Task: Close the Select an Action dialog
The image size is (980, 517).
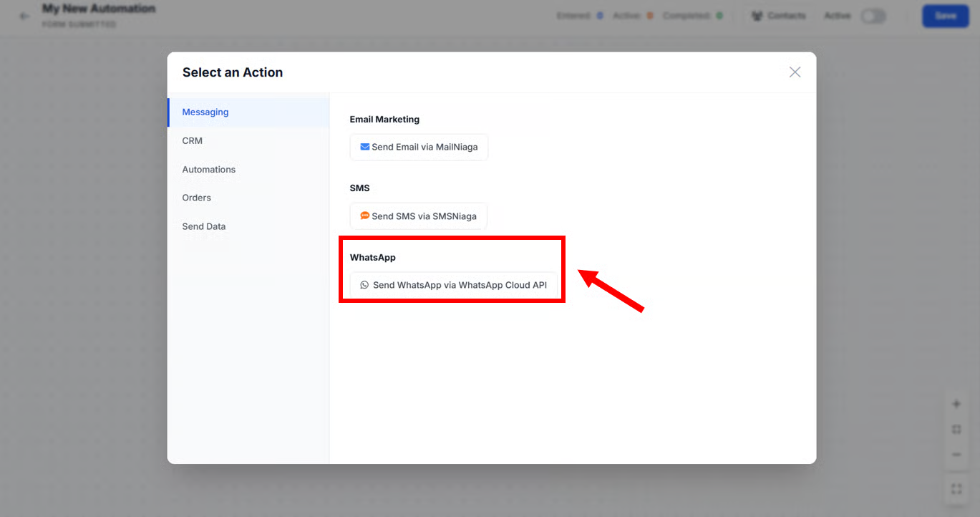Action: pos(795,72)
